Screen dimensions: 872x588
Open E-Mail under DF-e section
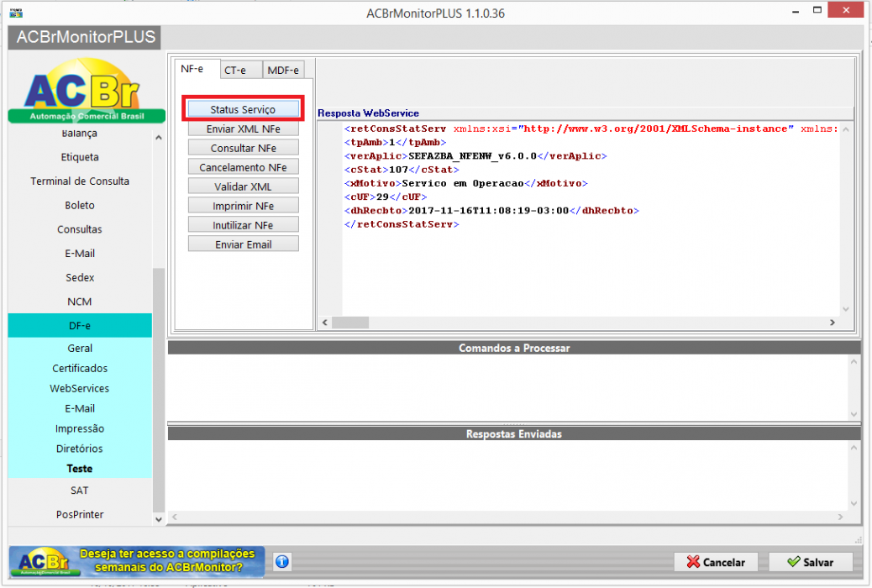80,408
